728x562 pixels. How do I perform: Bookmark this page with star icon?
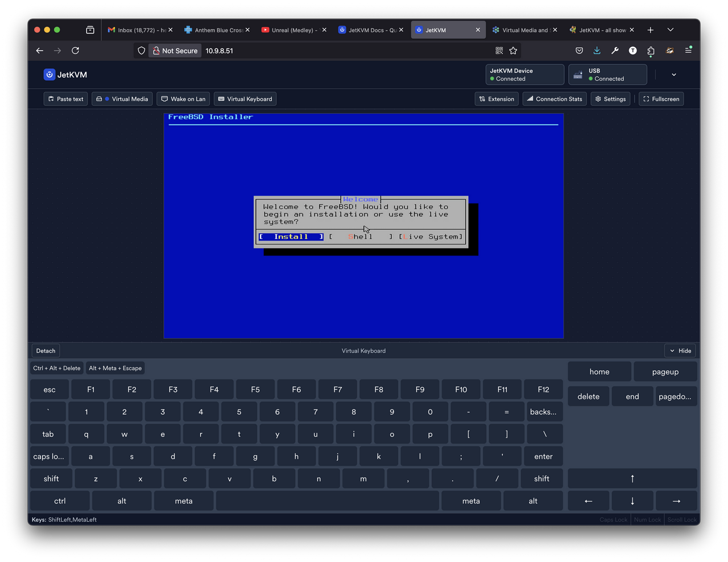(513, 51)
